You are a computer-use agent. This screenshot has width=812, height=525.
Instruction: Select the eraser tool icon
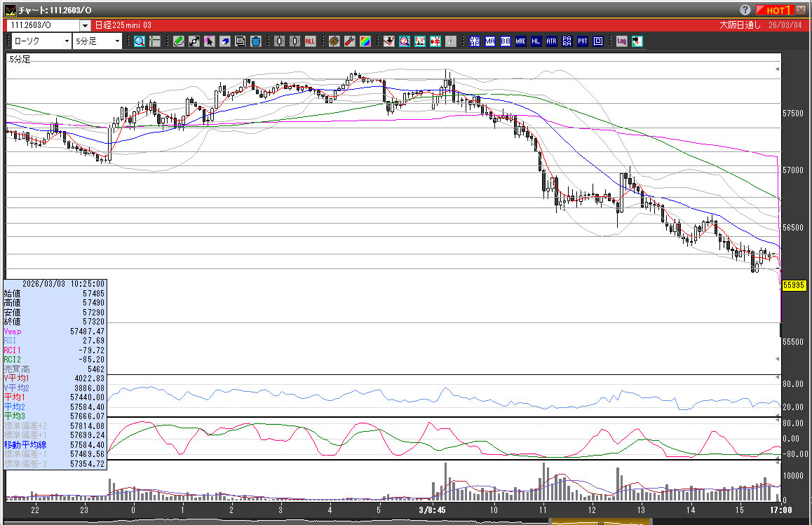point(225,41)
